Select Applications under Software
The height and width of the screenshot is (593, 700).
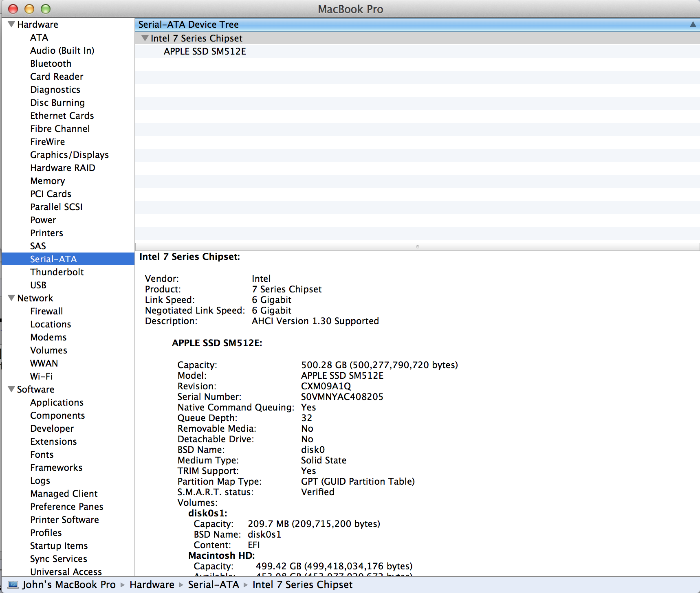pyautogui.click(x=57, y=402)
